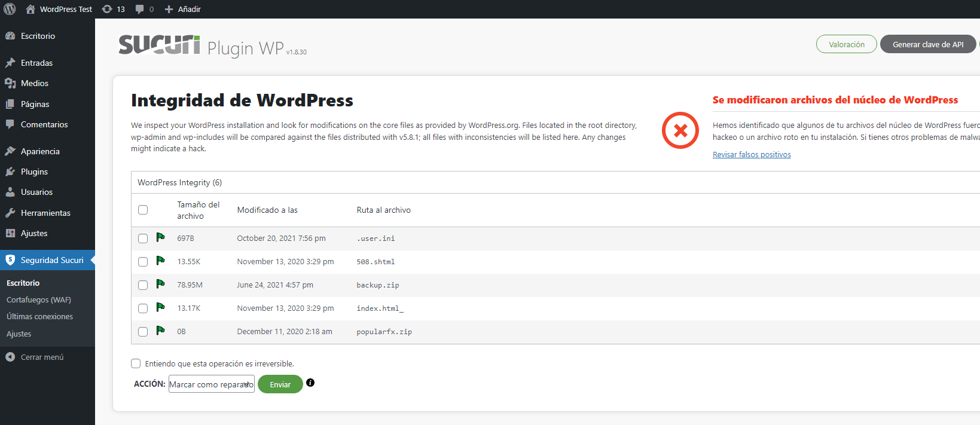Click the 'Ruta al archivo' column header

pos(384,210)
